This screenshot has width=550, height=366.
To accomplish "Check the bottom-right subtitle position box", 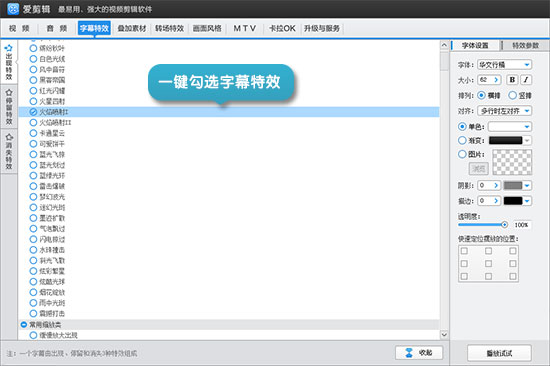I will 512,276.
